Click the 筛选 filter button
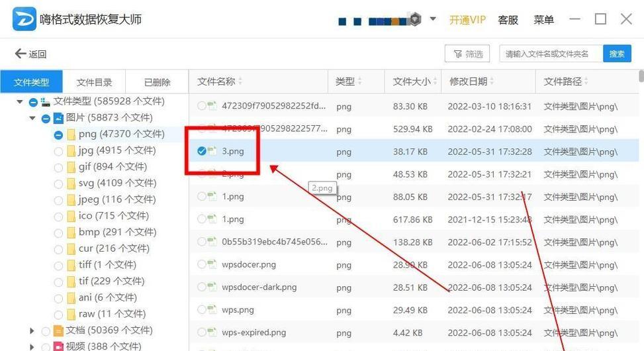Image resolution: width=644 pixels, height=351 pixels. 467,54
